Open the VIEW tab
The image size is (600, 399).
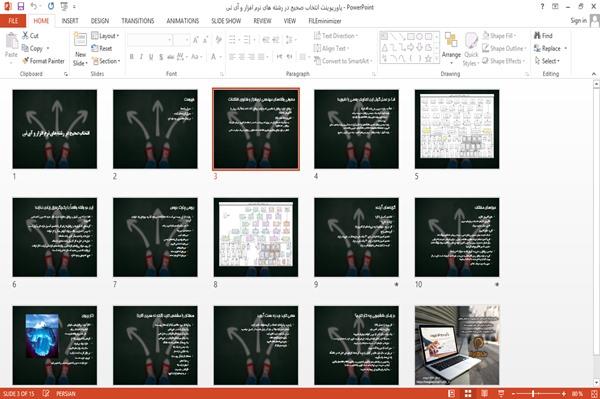(x=290, y=21)
